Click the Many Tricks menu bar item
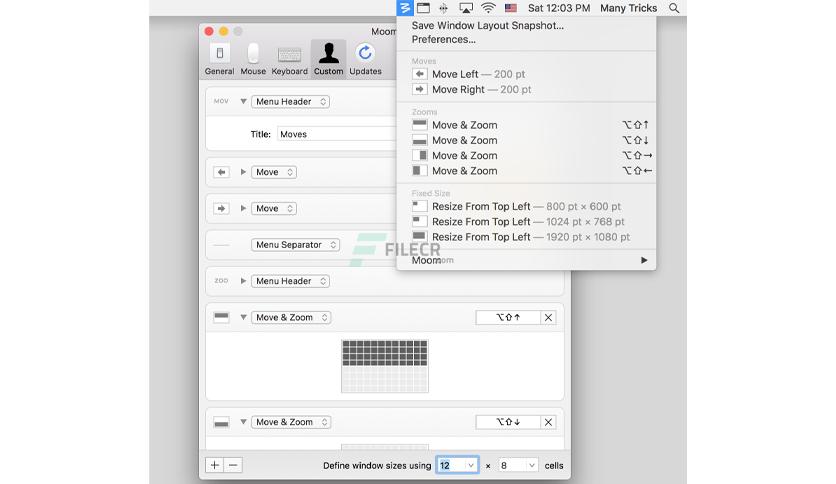 pos(628,8)
